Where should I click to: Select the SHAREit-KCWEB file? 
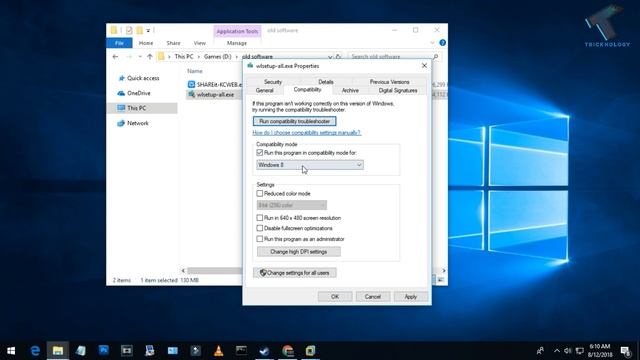click(215, 84)
